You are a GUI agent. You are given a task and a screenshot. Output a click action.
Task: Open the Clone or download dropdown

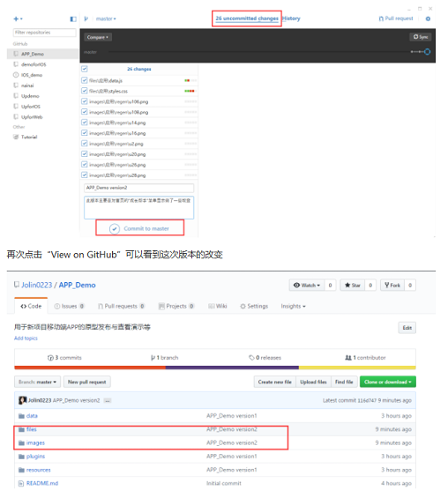pyautogui.click(x=388, y=382)
